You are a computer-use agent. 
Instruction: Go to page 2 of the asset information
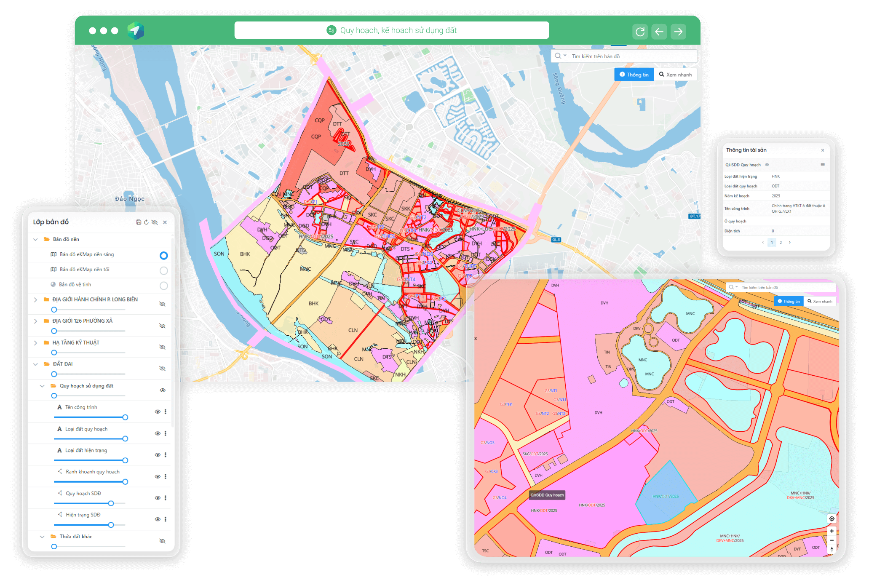pyautogui.click(x=781, y=243)
